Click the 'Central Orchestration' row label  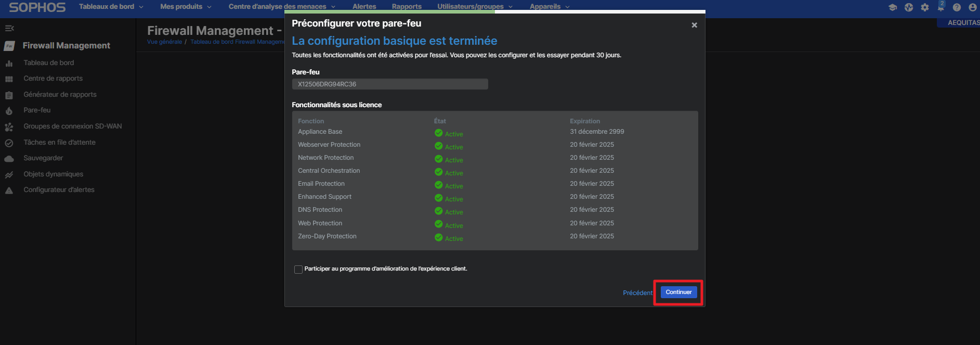pos(329,171)
